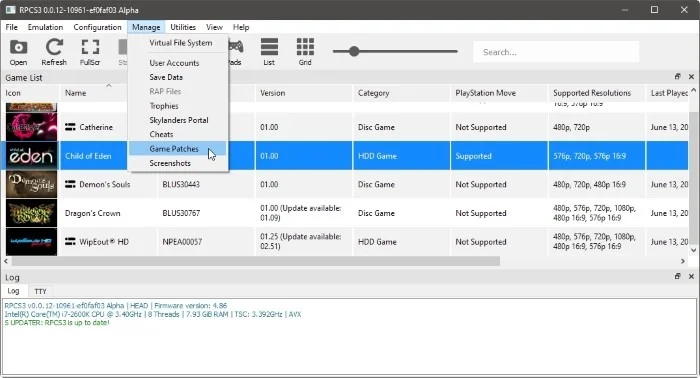Click horizontal scrollbar right arrow
This screenshot has height=378, width=700.
(x=683, y=261)
